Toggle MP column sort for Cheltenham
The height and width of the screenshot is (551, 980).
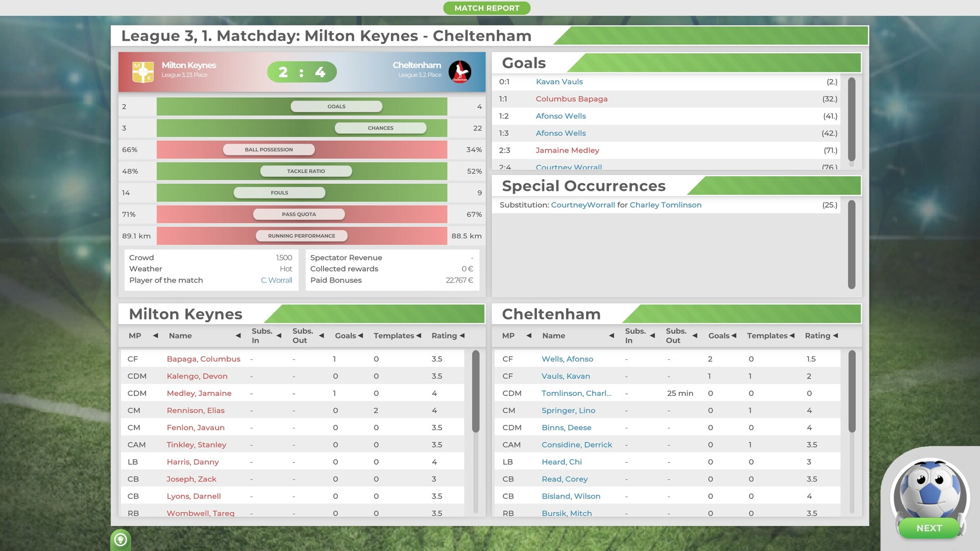point(529,335)
